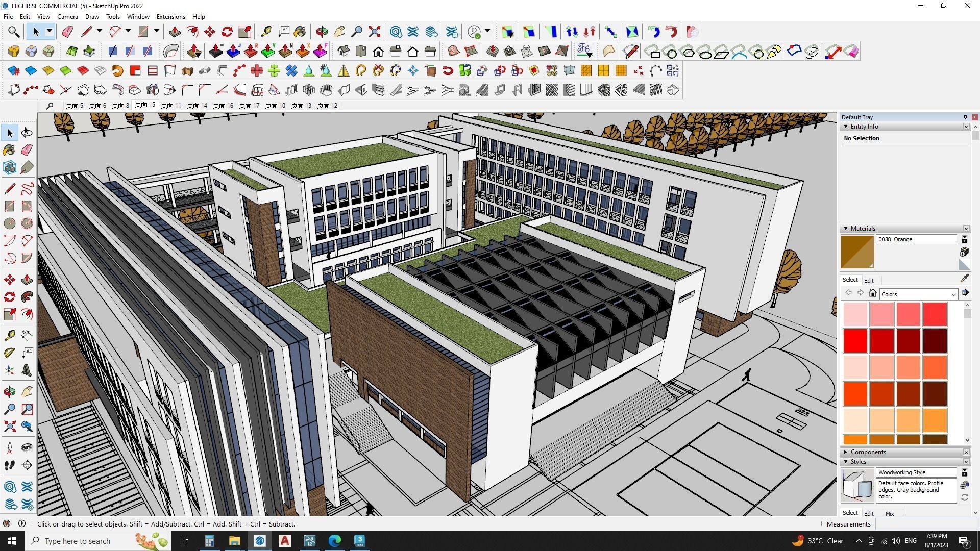Open the Camera menu
This screenshot has height=551, width=980.
point(67,17)
